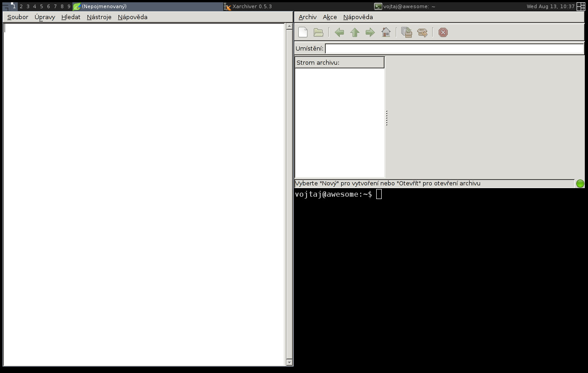Click the terminal prompt vojtaj@awesome:~$
Image resolution: width=588 pixels, height=373 pixels.
(333, 194)
